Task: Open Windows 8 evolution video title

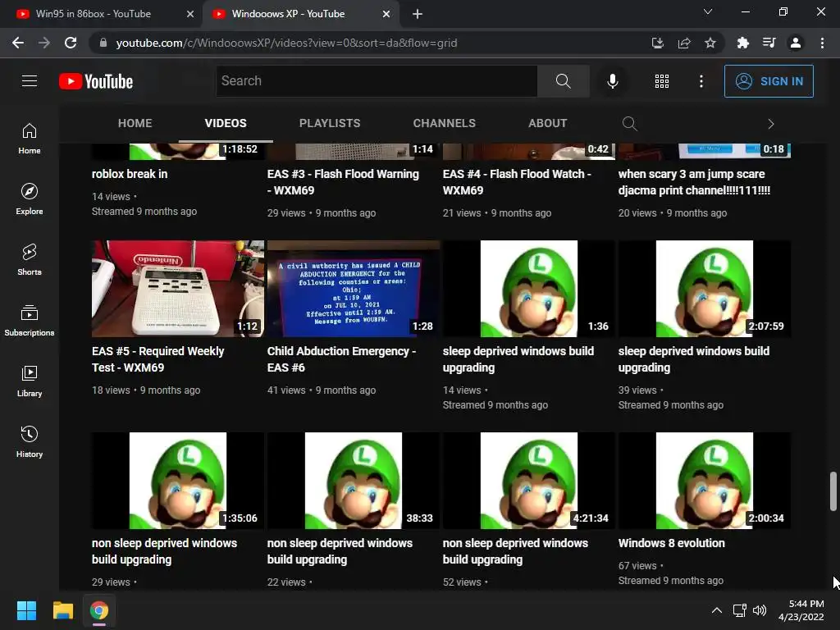Action: click(x=671, y=543)
